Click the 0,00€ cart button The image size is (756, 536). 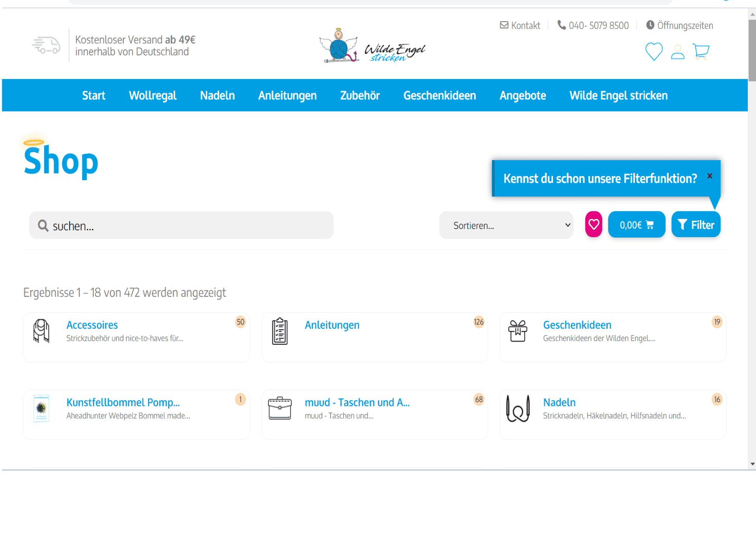[x=636, y=224]
